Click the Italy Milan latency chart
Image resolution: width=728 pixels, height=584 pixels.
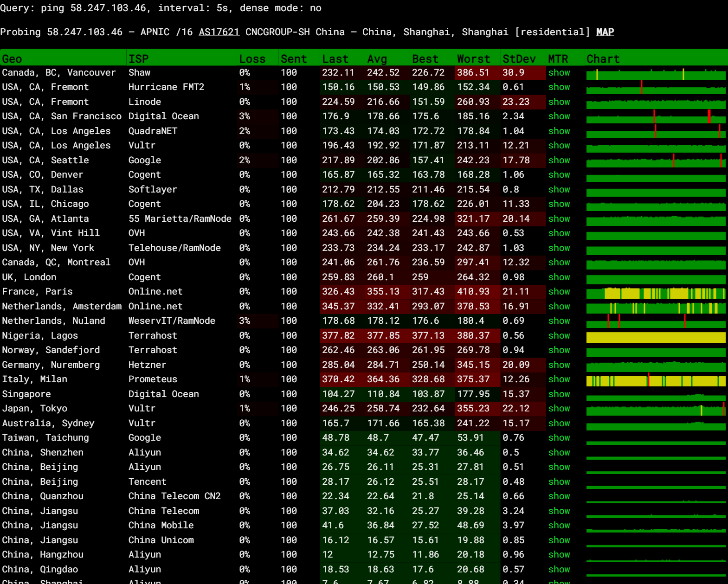point(655,381)
